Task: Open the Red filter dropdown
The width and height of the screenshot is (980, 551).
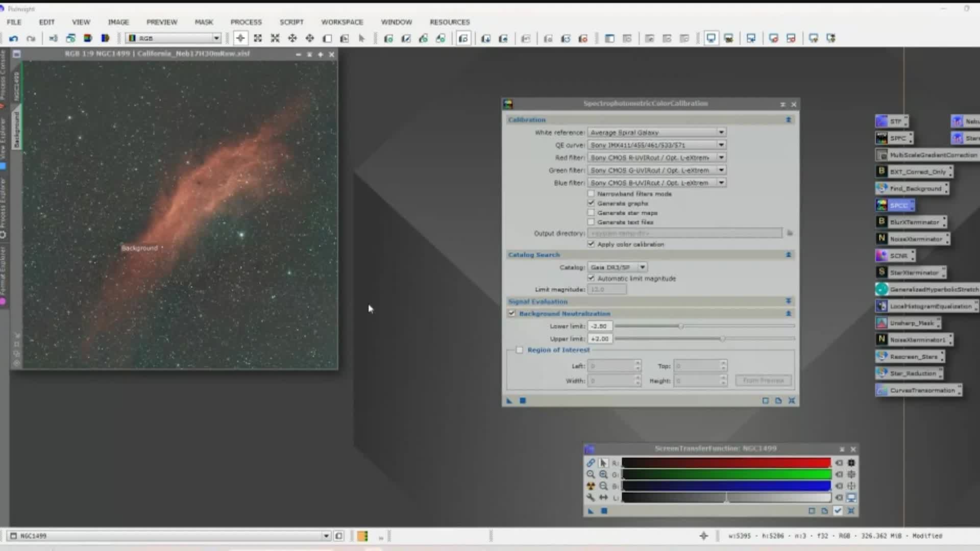Action: pos(722,157)
